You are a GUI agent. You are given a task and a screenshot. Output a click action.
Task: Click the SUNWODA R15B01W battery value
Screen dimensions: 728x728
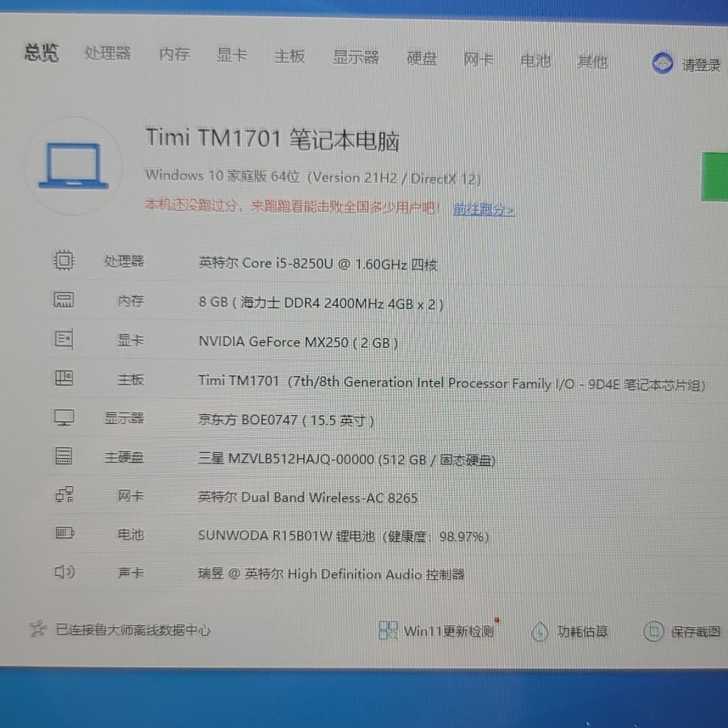(344, 536)
